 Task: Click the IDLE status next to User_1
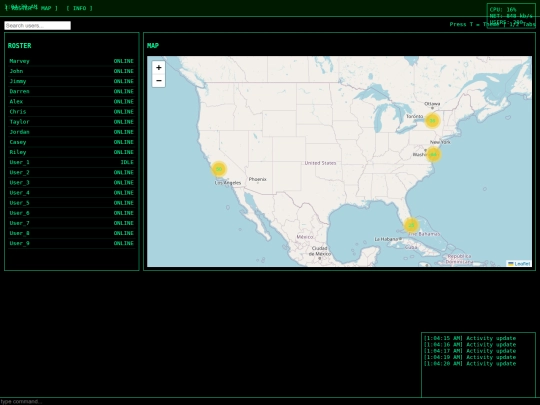(127, 163)
